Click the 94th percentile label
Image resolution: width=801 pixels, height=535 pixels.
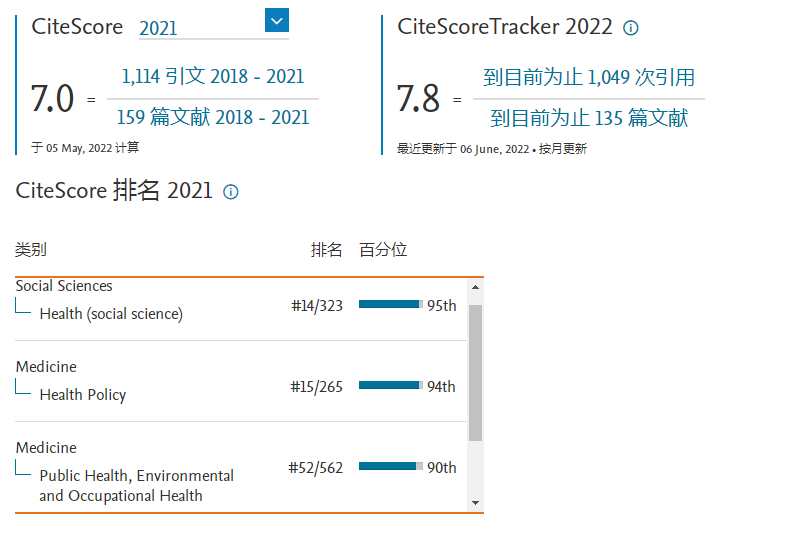coord(441,387)
